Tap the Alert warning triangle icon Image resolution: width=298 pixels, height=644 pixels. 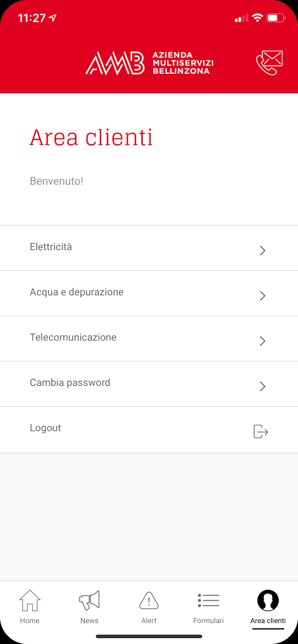pyautogui.click(x=149, y=601)
